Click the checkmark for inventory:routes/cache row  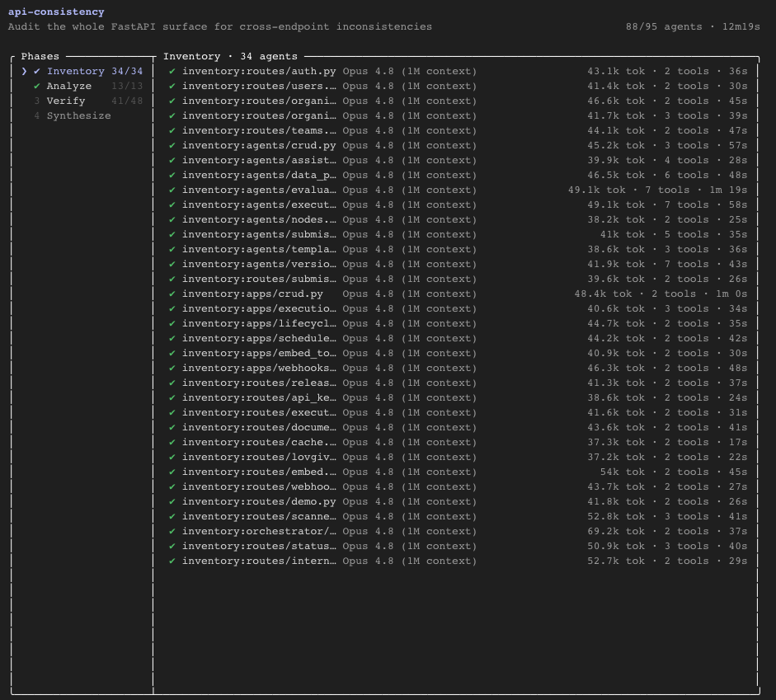pos(172,442)
